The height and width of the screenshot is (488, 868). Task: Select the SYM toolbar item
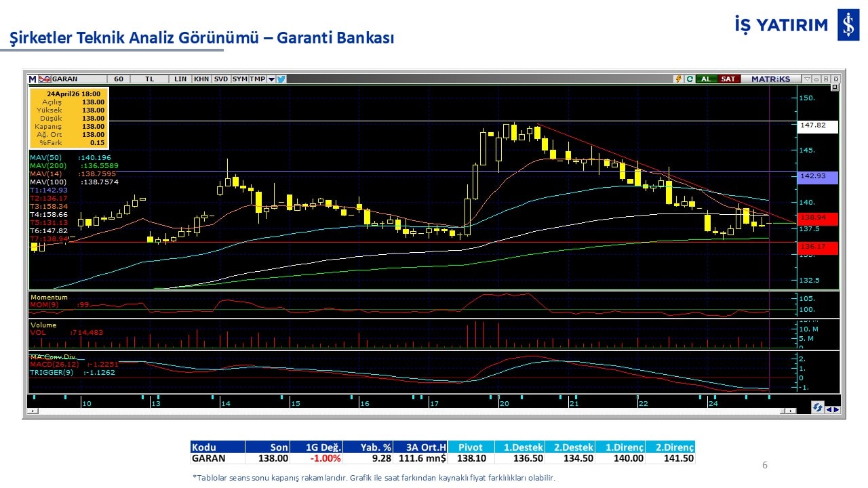click(239, 79)
